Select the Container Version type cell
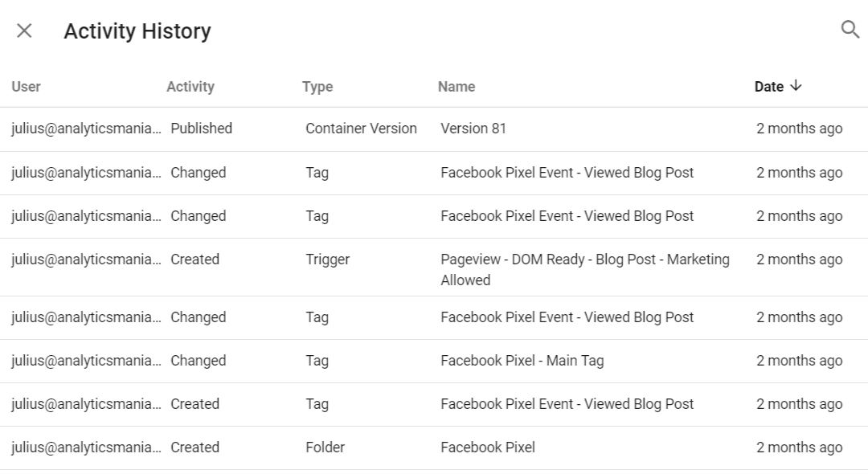868x474 pixels. (361, 129)
